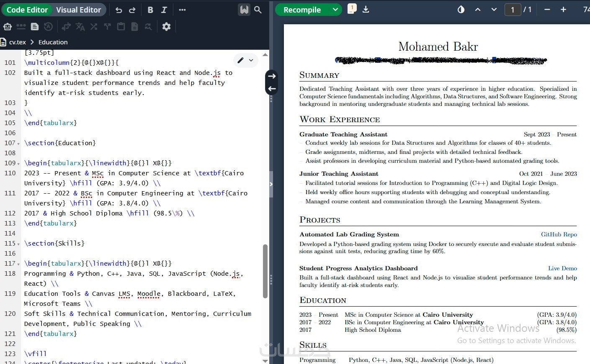The image size is (590, 364).
Task: Click the "High School Diploma" code text on line 112
Action: (x=87, y=213)
